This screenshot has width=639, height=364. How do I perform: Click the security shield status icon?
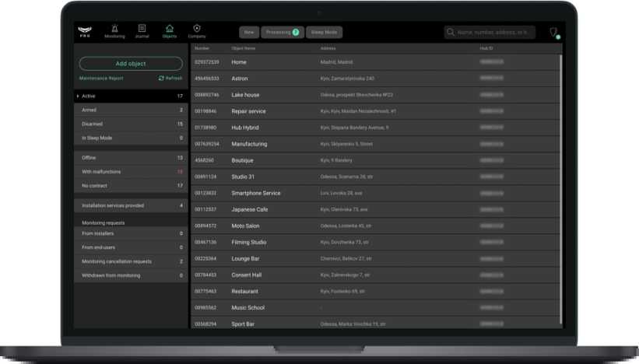click(x=553, y=33)
